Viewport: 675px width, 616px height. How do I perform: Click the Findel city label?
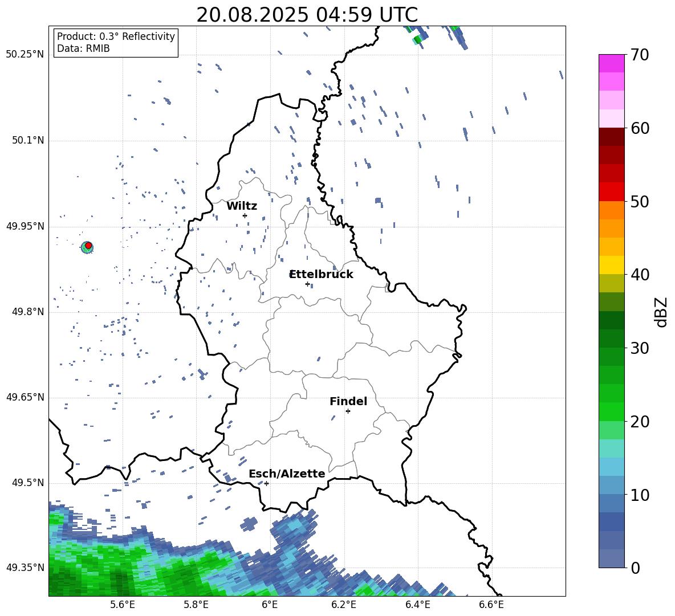348,401
